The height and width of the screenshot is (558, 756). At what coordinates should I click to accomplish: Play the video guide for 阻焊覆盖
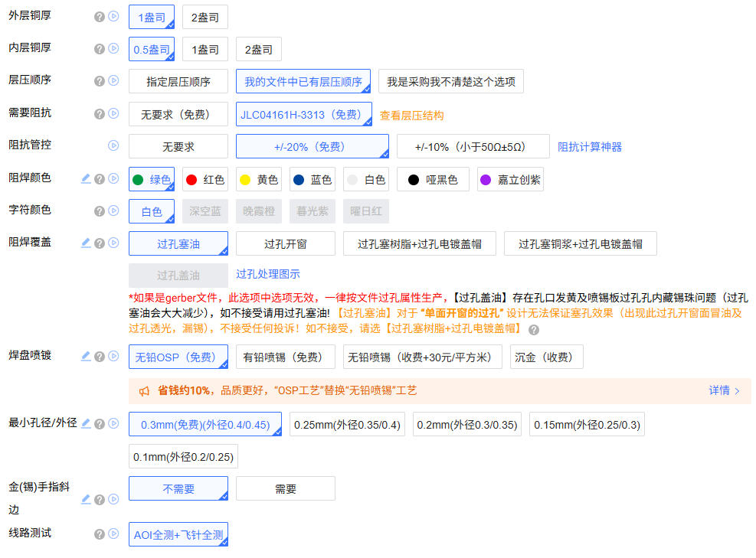click(x=114, y=243)
